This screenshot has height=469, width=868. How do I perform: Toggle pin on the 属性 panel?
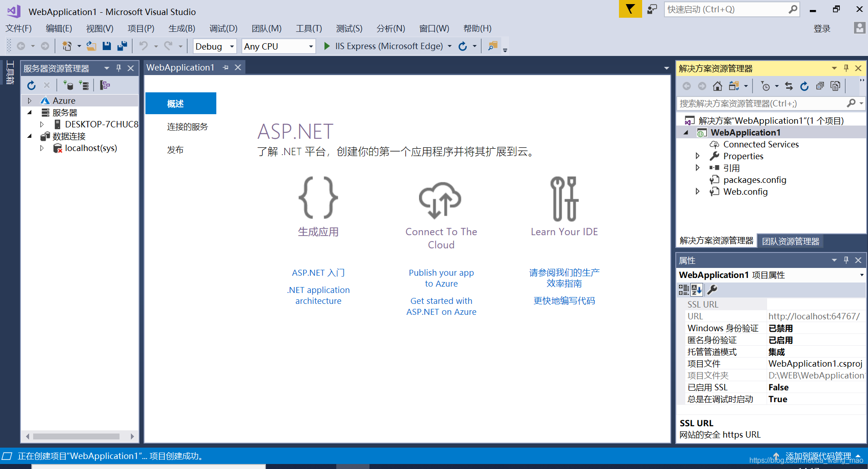(x=846, y=260)
